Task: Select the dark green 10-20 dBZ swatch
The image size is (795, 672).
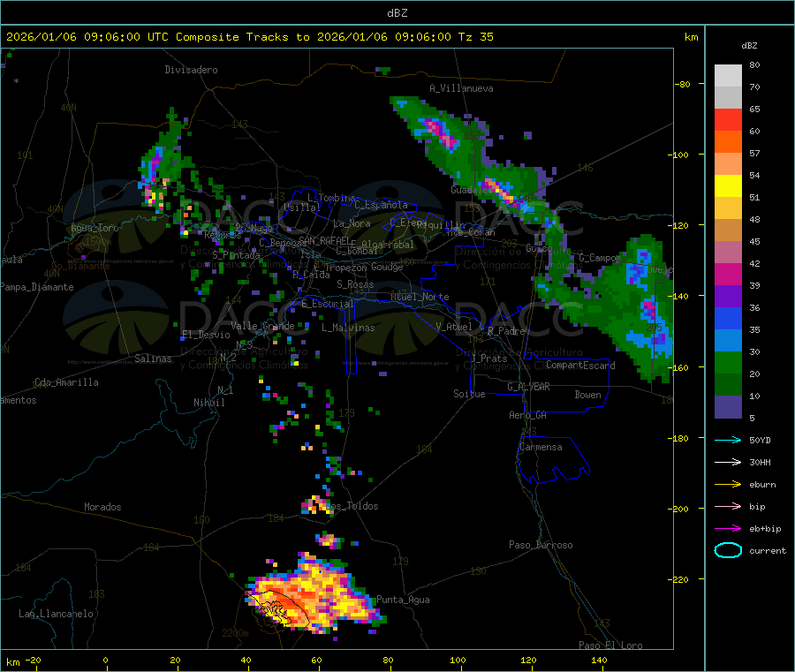Action: coord(728,385)
